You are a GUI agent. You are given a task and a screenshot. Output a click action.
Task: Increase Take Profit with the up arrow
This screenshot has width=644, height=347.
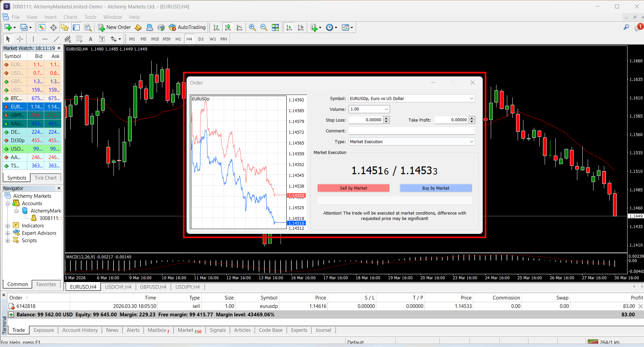(x=472, y=118)
